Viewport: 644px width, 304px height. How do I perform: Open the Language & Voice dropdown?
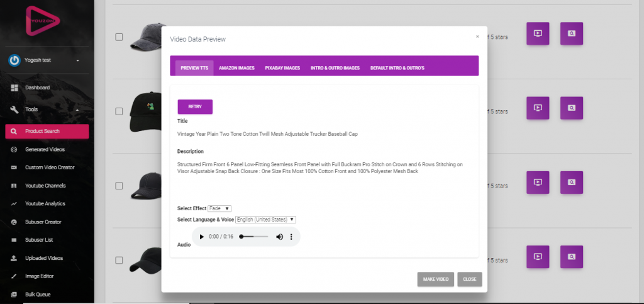(x=265, y=219)
